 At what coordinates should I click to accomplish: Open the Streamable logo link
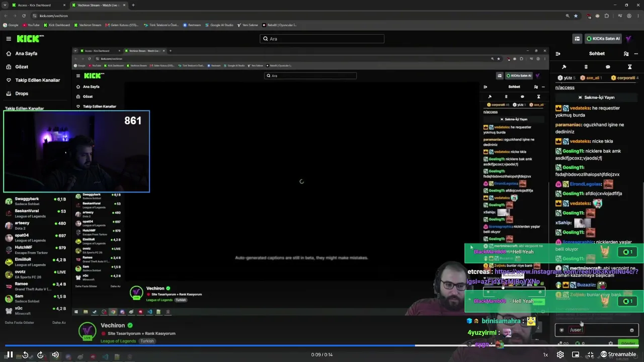pyautogui.click(x=618, y=354)
